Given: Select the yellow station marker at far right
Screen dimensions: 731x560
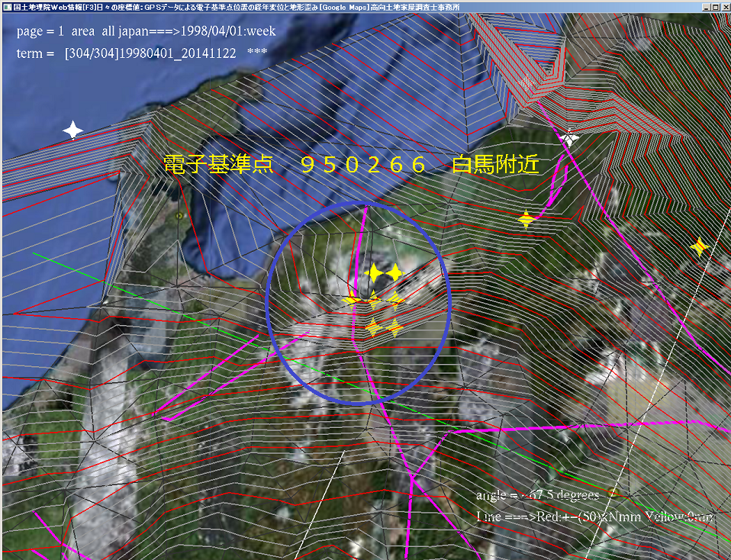Looking at the screenshot, I should click(698, 246).
